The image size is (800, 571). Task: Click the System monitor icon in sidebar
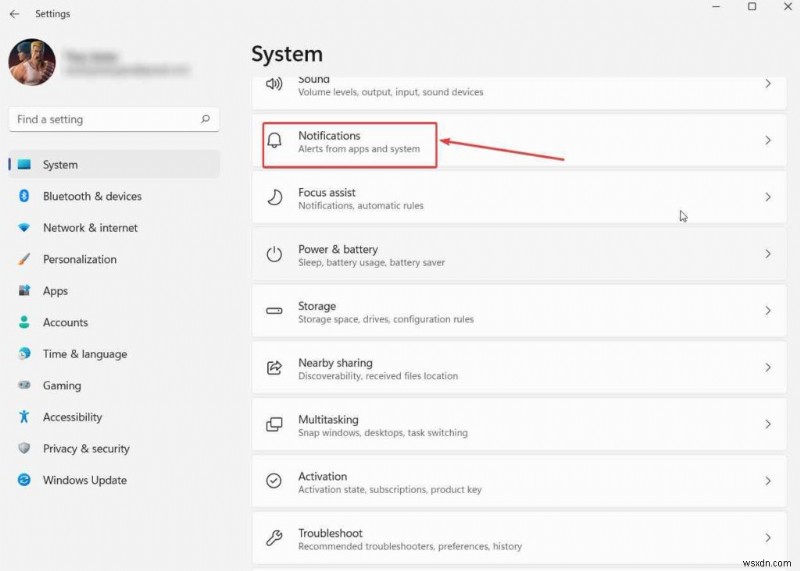pos(24,164)
